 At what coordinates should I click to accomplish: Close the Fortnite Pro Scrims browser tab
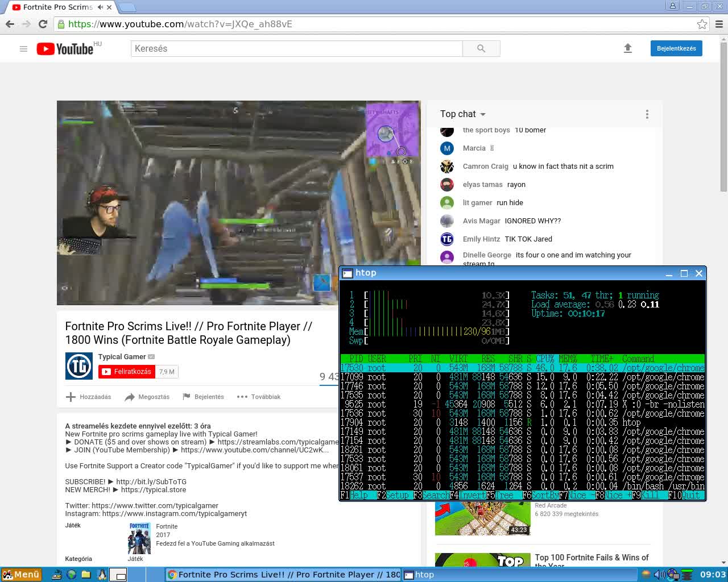pyautogui.click(x=109, y=7)
